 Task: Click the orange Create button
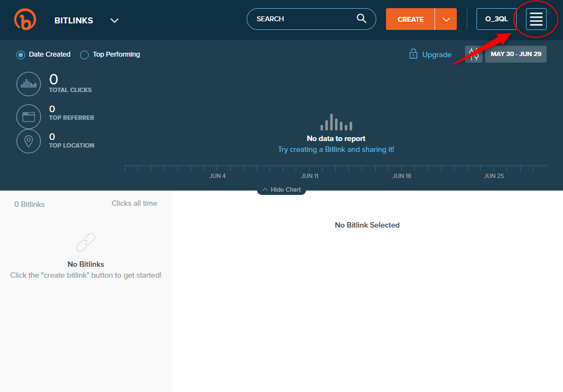click(x=410, y=20)
